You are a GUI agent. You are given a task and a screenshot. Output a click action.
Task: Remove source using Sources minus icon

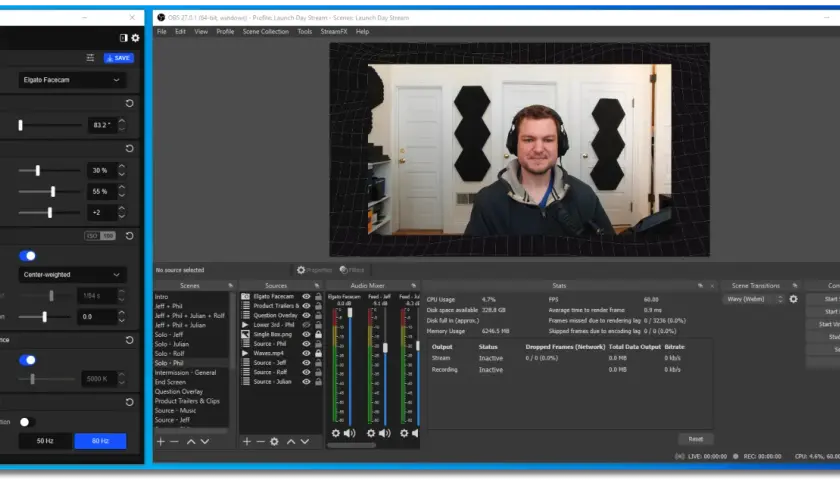[x=260, y=441]
